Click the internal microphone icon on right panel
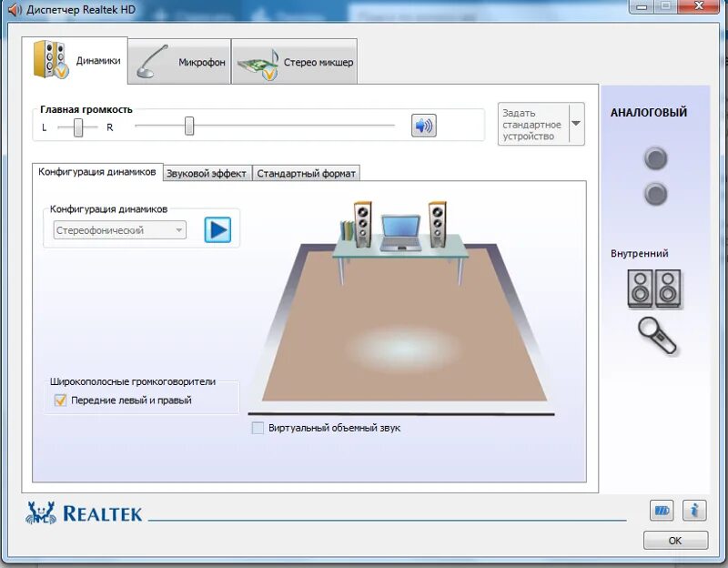The image size is (728, 568). [657, 337]
